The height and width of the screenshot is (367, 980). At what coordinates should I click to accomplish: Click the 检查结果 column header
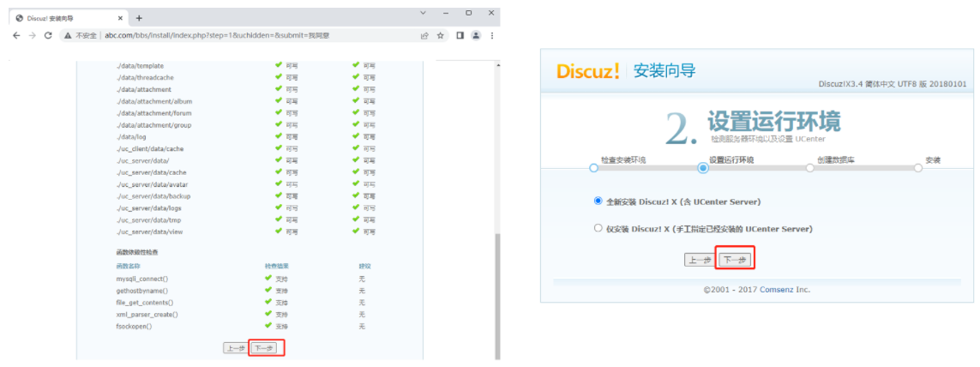277,267
